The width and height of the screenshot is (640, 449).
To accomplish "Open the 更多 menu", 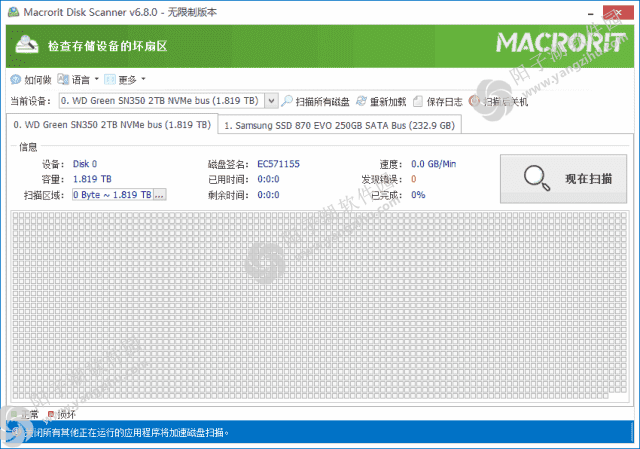I will [x=127, y=80].
